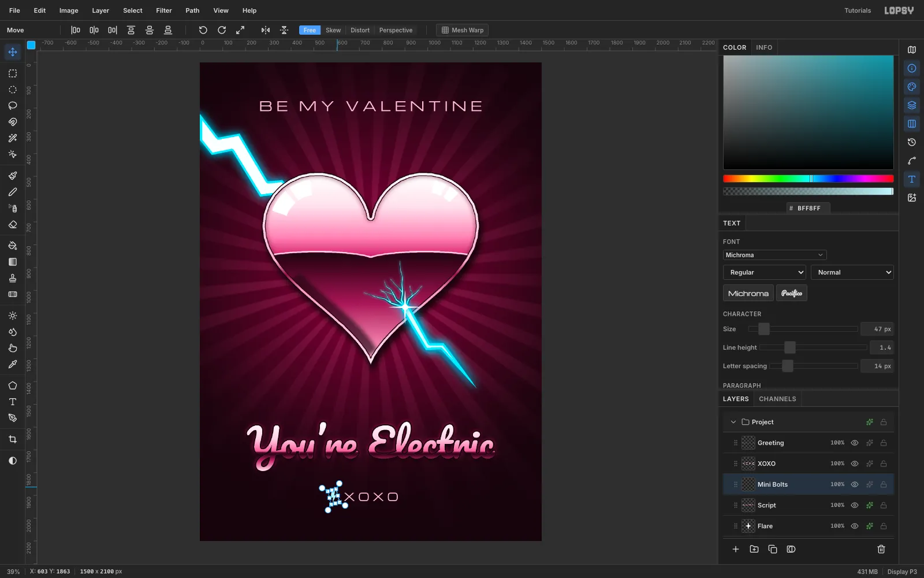924x578 pixels.
Task: Hide the Script layer
Action: (x=855, y=505)
